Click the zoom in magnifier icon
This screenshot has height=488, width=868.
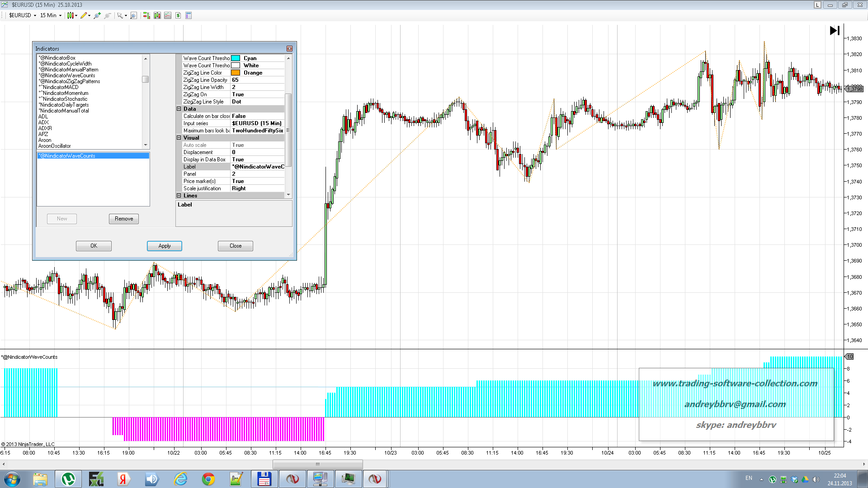97,15
